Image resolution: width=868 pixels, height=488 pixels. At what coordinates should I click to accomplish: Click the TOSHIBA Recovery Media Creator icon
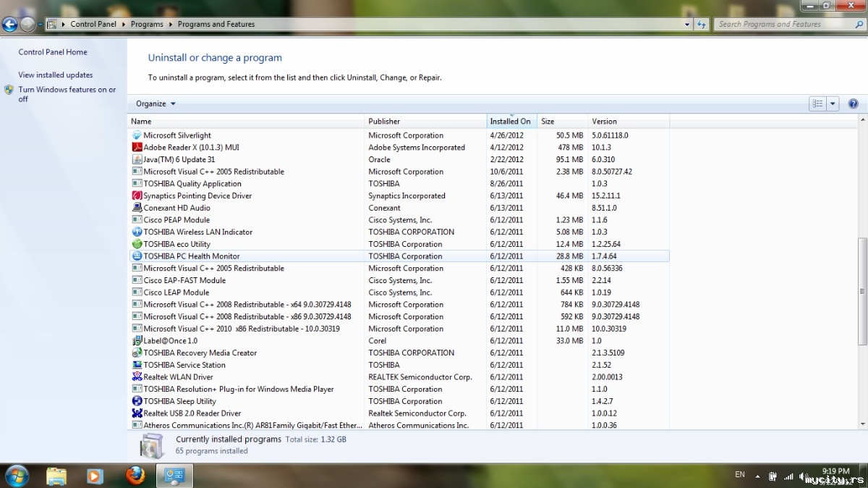[137, 353]
